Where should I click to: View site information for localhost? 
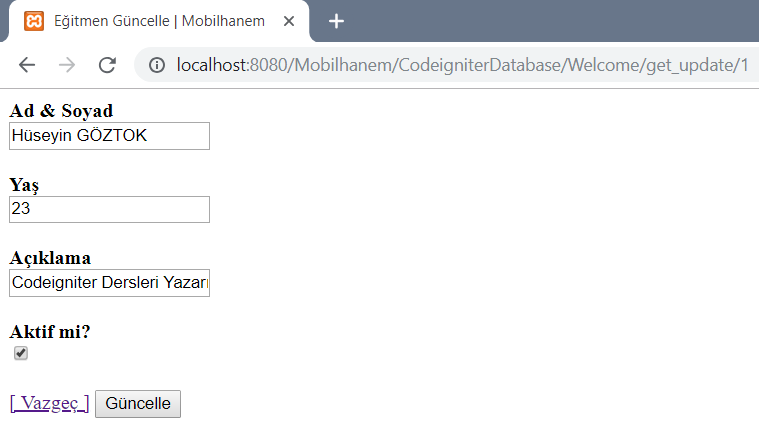(x=157, y=65)
